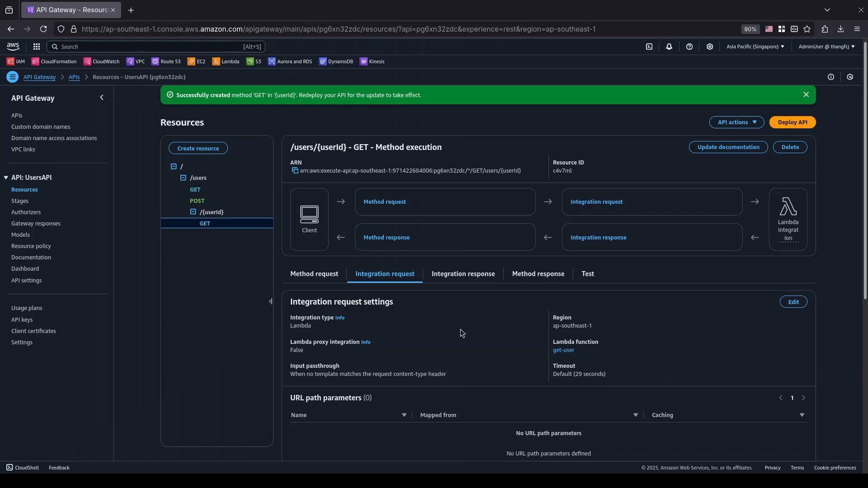Open Lambda bookmark shortcut
The image size is (868, 488).
226,61
